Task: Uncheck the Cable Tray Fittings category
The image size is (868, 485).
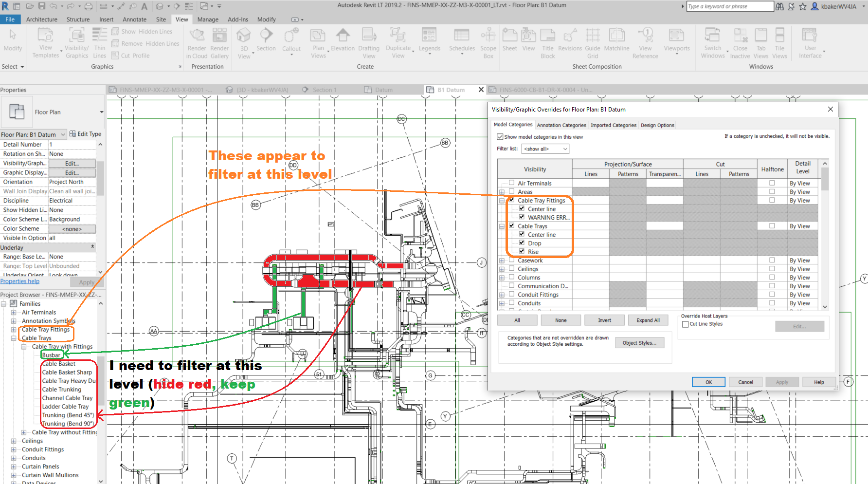Action: tap(511, 200)
